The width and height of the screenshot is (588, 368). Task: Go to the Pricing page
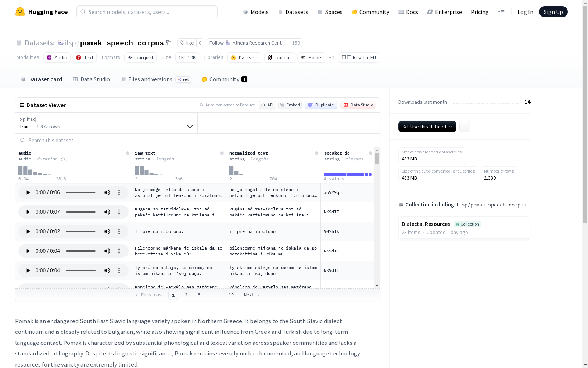click(480, 12)
